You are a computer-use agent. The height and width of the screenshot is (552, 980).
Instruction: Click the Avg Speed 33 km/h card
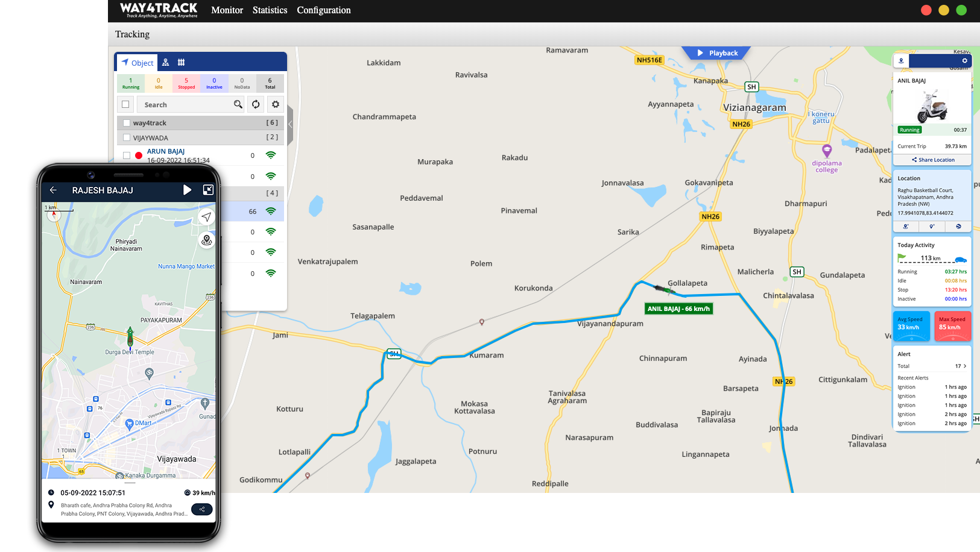pos(911,326)
